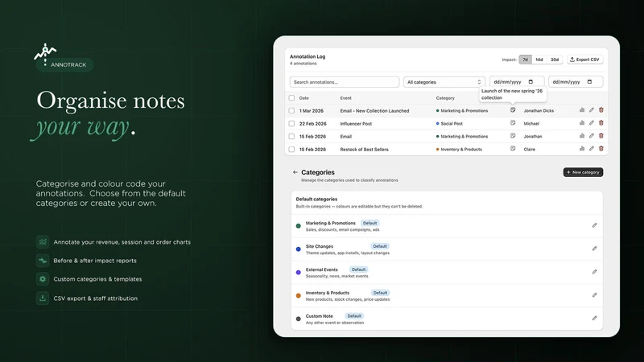Open the All categories dropdown

444,82
